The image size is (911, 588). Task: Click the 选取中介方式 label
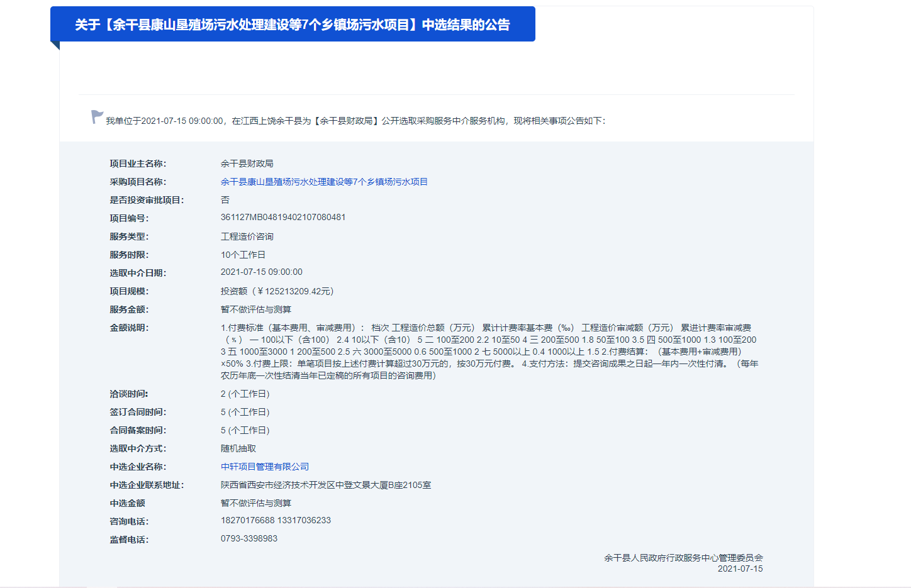[138, 448]
